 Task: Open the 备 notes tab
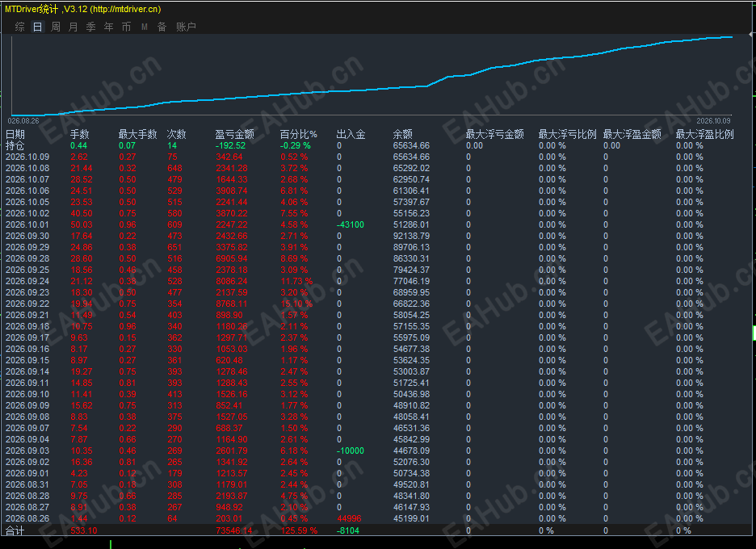162,27
